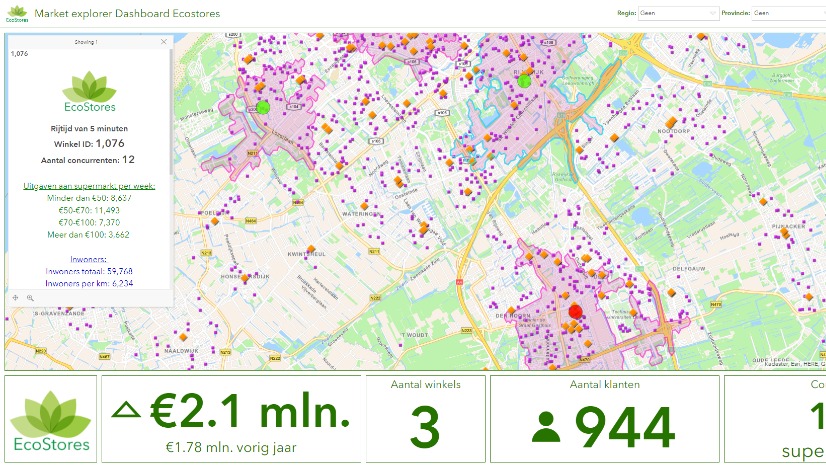Click the EcoStores logo tile at bottom left
Viewport: 826px width, 465px height.
(50, 420)
